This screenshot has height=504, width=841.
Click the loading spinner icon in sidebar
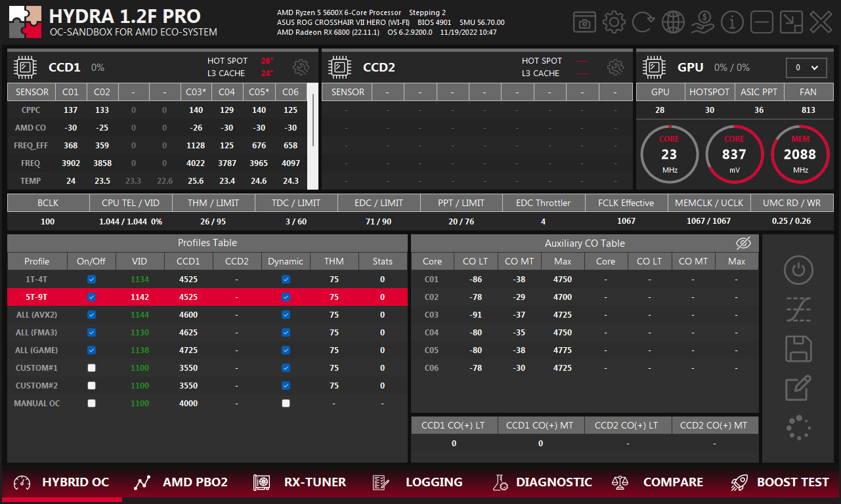point(798,427)
